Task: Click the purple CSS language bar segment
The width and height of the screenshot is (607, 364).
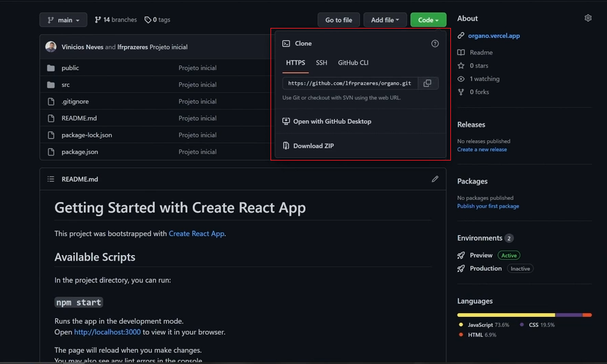Action: click(569, 315)
